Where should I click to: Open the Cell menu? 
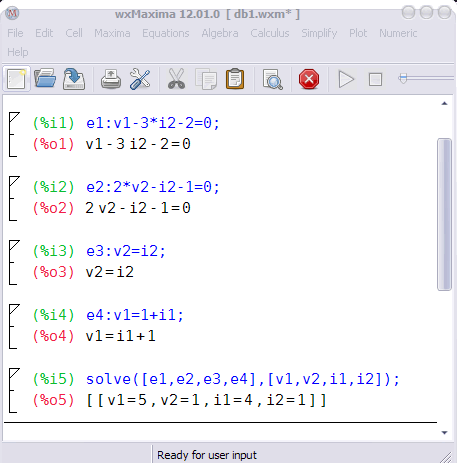74,33
